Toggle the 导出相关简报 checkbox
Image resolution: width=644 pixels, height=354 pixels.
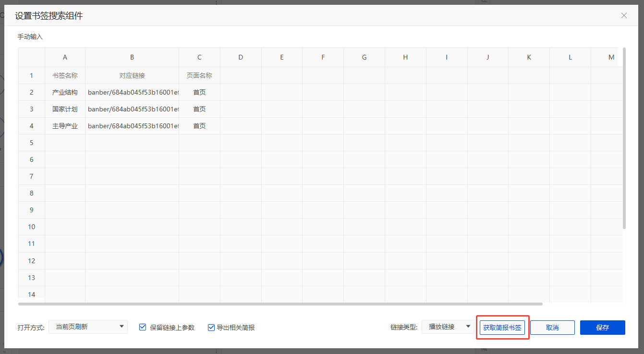pyautogui.click(x=211, y=328)
